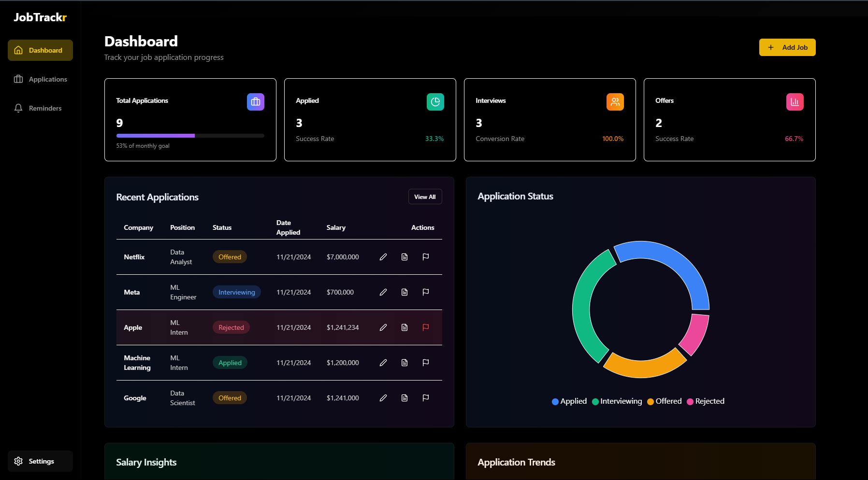868x480 pixels.
Task: Click the pie chart icon on Applied card
Action: point(435,102)
